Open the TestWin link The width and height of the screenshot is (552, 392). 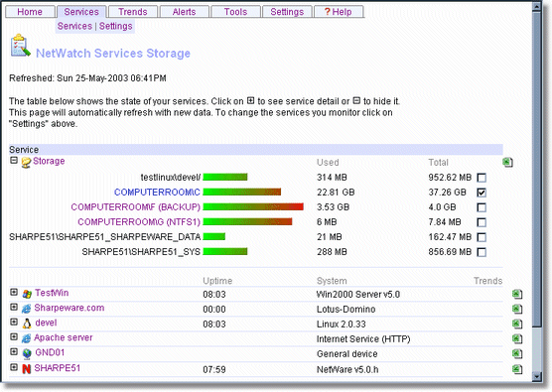click(52, 293)
